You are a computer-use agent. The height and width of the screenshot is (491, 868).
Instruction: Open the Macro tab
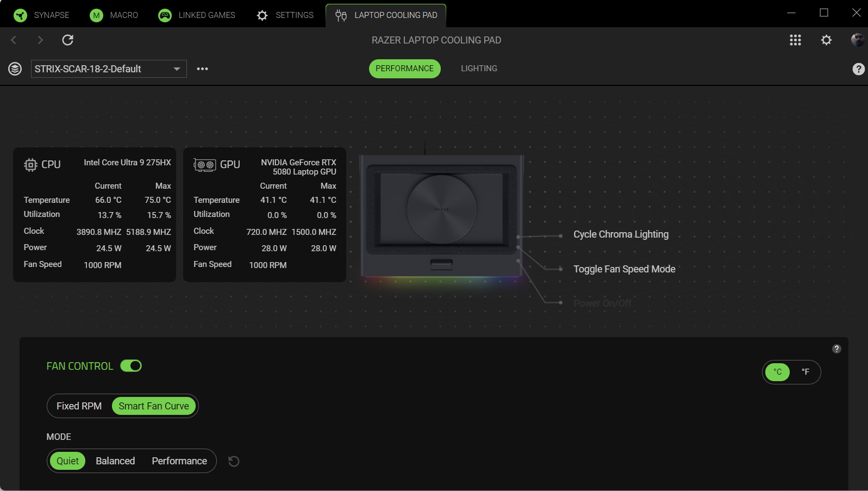(114, 15)
